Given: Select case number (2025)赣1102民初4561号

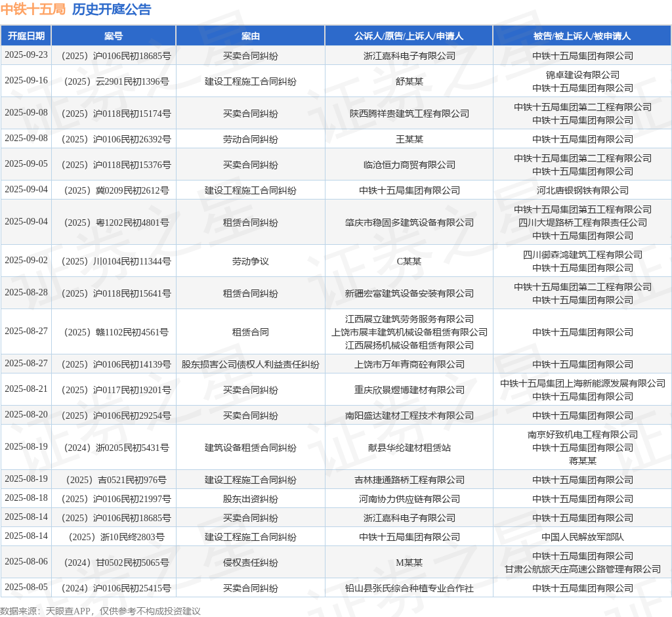Looking at the screenshot, I should click(116, 332).
